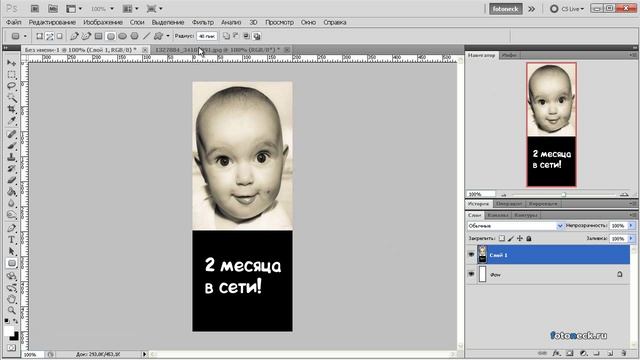Image resolution: width=640 pixels, height=360 pixels.
Task: Switch to the История tab
Action: tap(478, 203)
